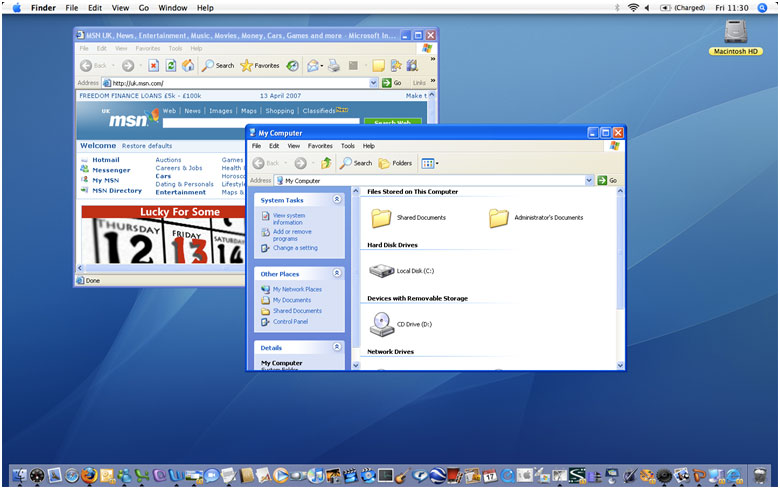This screenshot has height=489, width=780.
Task: Click the Finder face icon in the Dock
Action: coord(20,476)
